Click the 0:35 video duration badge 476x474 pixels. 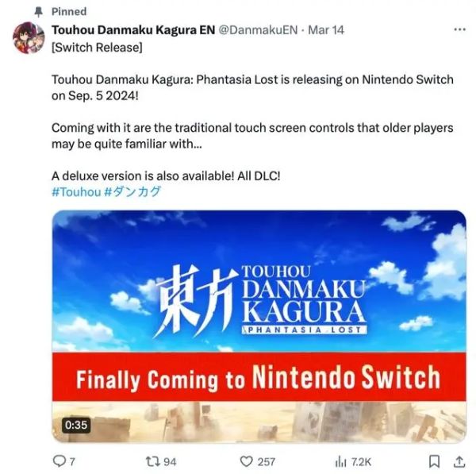click(76, 425)
